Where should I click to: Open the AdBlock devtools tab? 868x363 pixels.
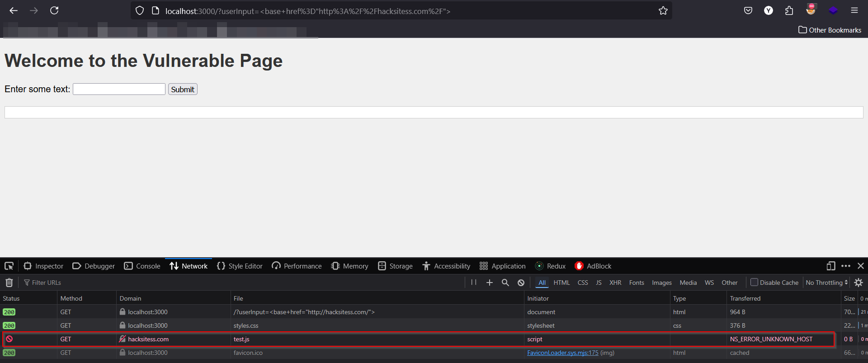tap(593, 266)
